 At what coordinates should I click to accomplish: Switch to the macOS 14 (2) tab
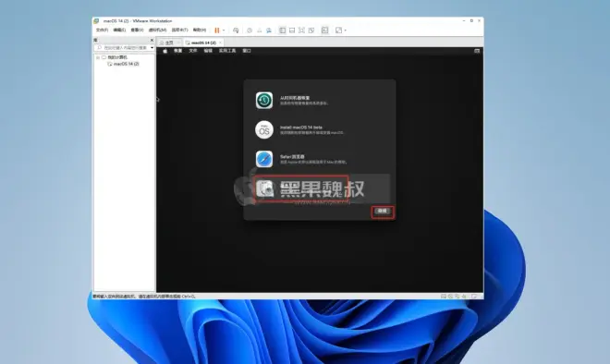click(203, 42)
